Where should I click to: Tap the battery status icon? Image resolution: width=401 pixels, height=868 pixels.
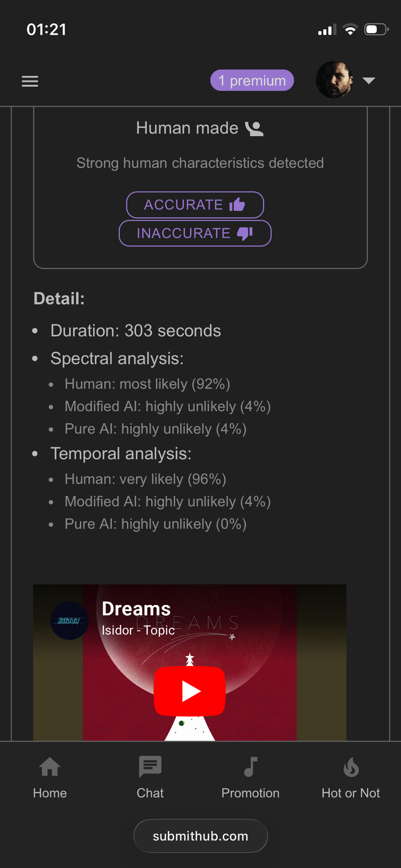[376, 30]
